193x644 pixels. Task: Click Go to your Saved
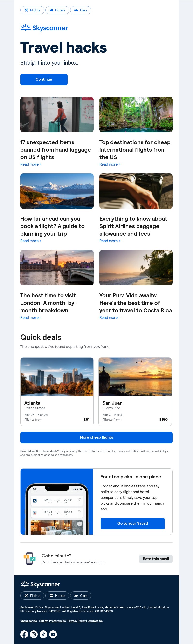point(132,523)
